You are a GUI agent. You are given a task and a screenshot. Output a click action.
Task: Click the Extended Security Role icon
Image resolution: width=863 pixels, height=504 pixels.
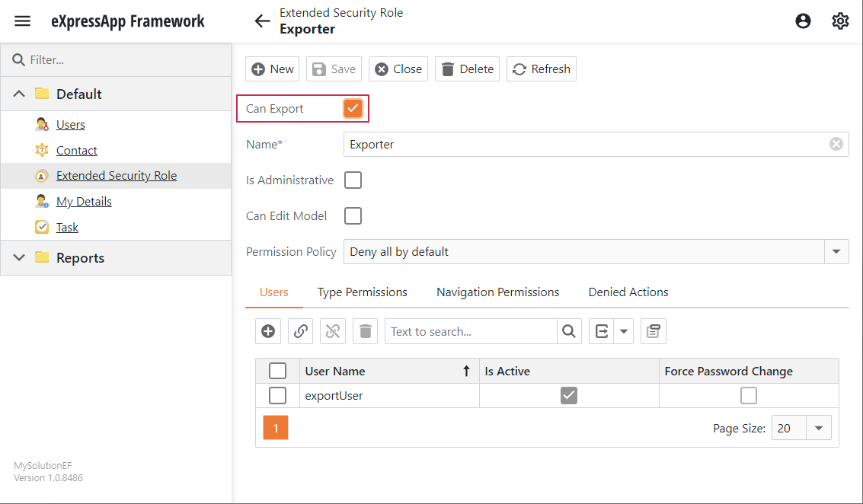tap(42, 176)
